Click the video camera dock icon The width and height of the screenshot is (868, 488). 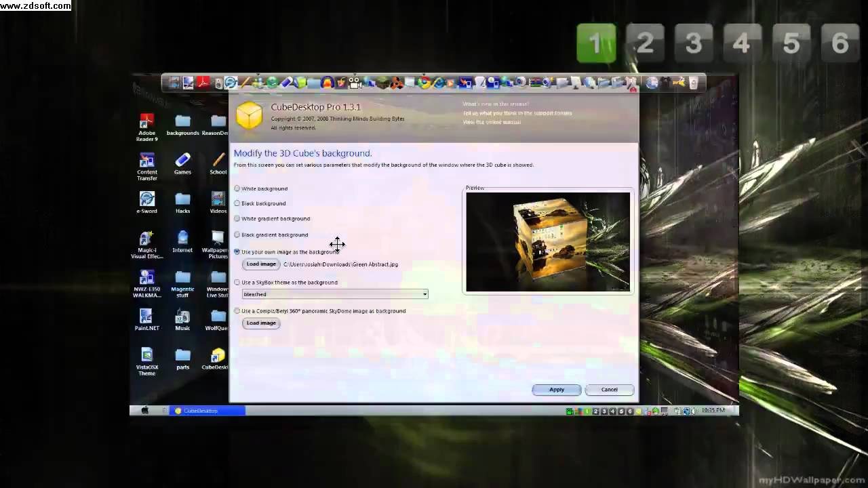[355, 83]
